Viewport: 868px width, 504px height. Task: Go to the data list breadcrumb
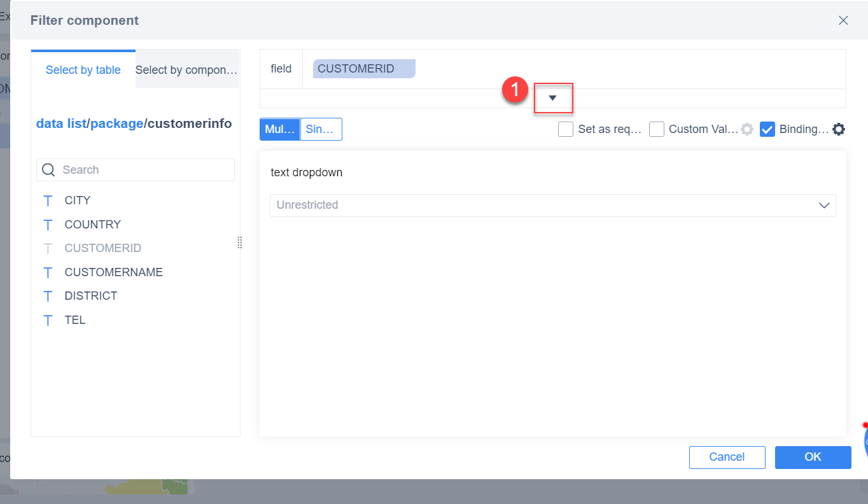pyautogui.click(x=61, y=123)
